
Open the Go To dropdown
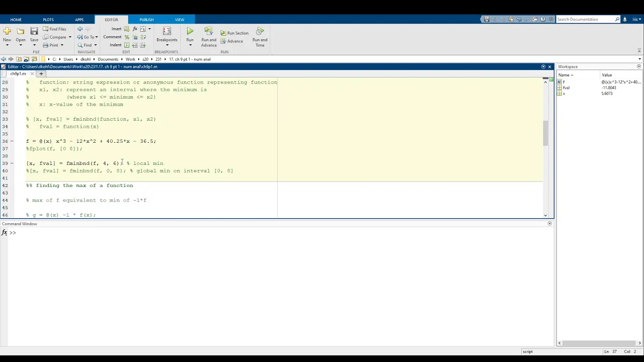(87, 37)
